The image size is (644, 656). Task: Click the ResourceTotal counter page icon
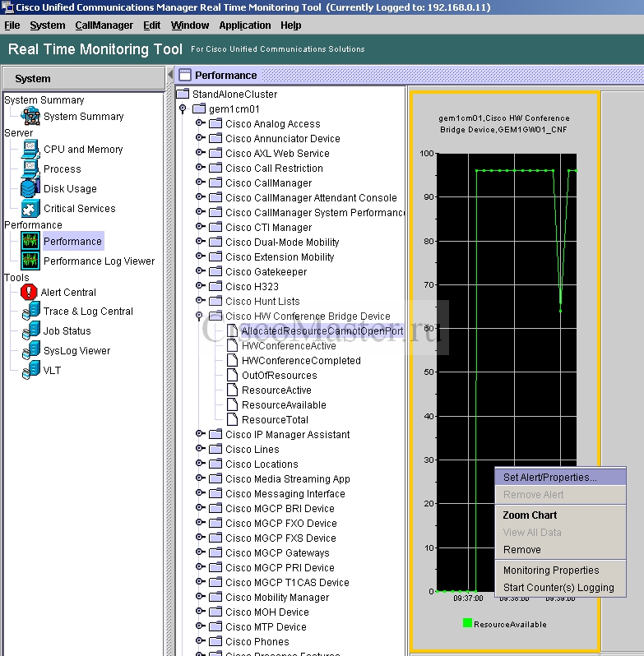coord(232,419)
